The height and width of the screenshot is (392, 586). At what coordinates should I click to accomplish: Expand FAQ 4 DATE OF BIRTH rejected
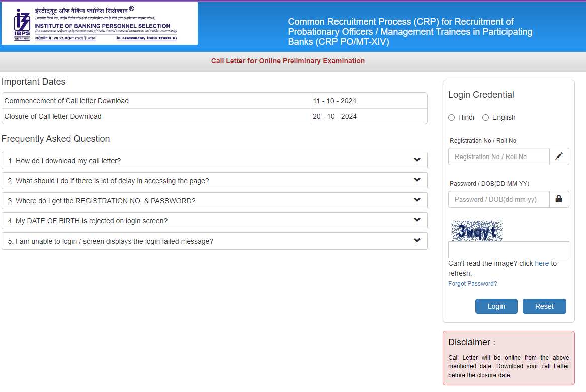[214, 221]
